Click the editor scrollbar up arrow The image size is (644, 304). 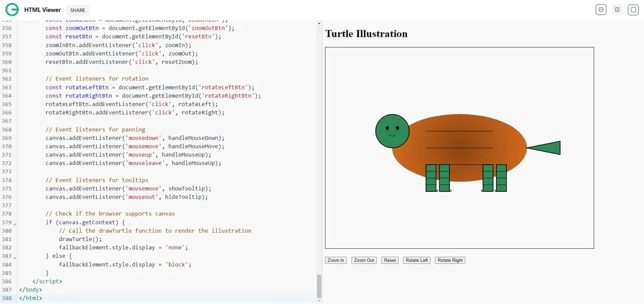(318, 23)
